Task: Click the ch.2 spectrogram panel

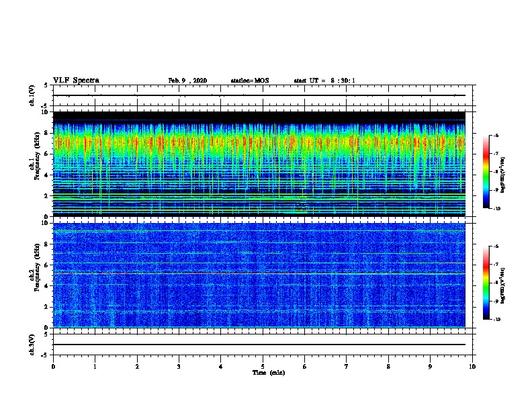Action: click(x=259, y=275)
